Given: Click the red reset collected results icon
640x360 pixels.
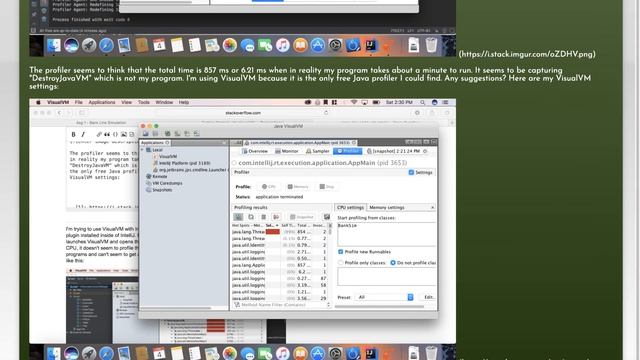Looking at the screenshot, I should [x=276, y=217].
